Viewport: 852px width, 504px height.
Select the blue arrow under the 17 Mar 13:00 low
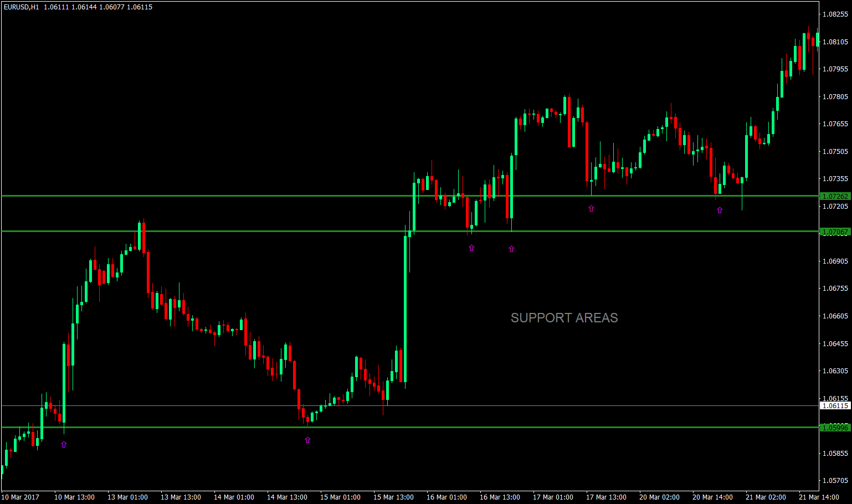pos(591,208)
